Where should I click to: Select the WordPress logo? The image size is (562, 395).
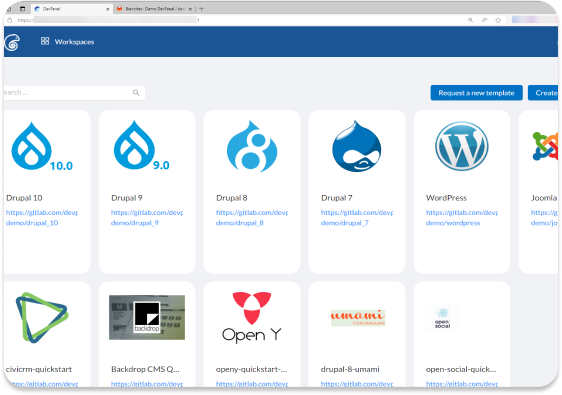click(462, 146)
